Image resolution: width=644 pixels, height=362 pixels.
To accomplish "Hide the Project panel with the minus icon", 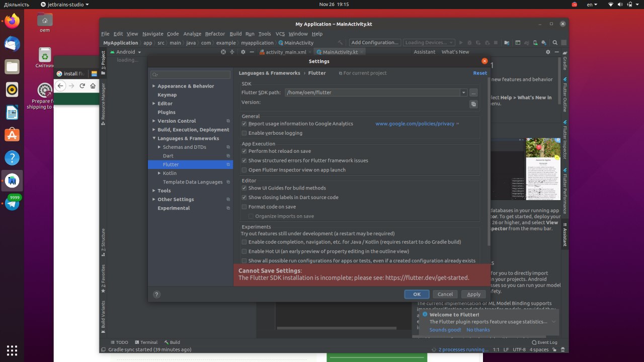I will coord(252,52).
